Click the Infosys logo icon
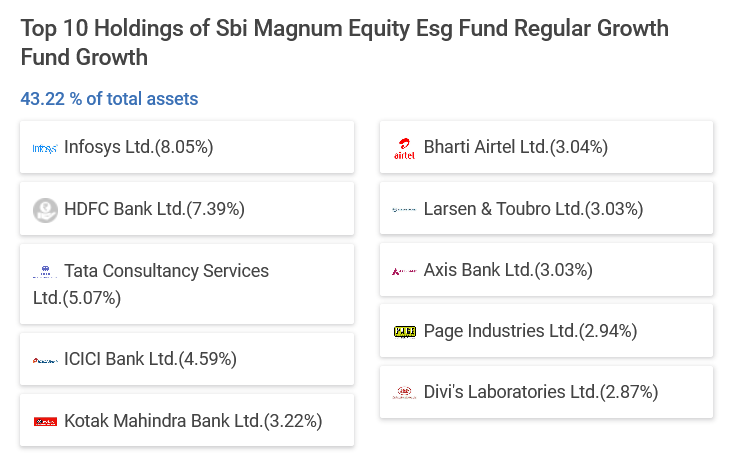Image resolution: width=736 pixels, height=463 pixels. (x=45, y=148)
